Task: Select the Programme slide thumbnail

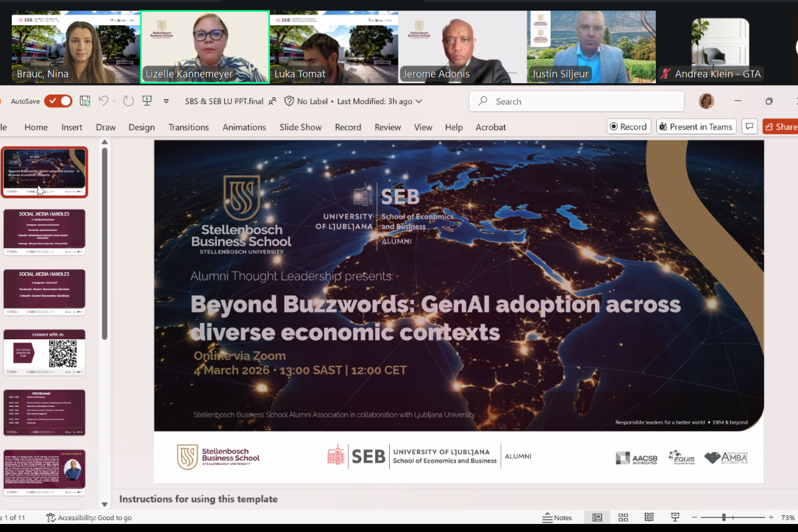Action: [x=45, y=412]
